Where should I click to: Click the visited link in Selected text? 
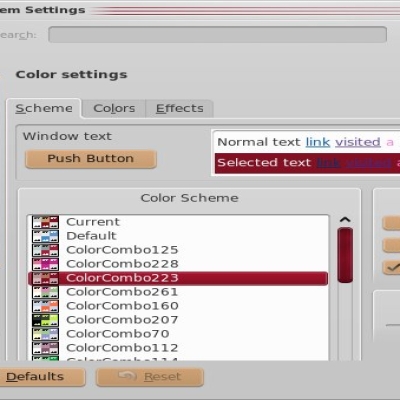pyautogui.click(x=368, y=163)
